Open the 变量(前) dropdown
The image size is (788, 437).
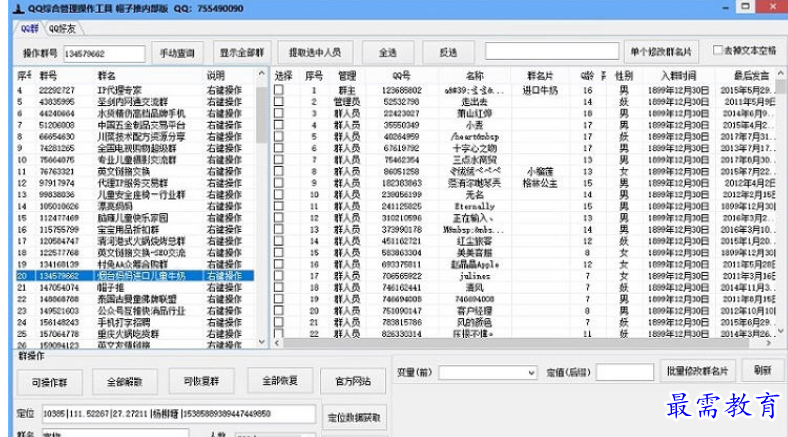(487, 373)
